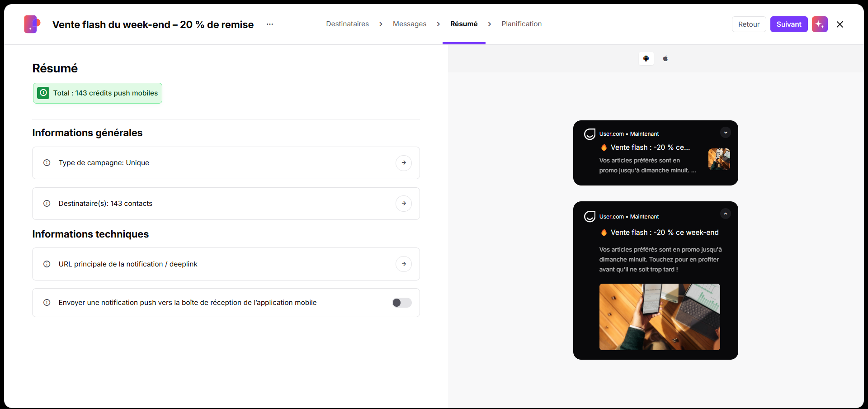Click info icon beside Envoyer une notification
Viewport: 868px width, 409px height.
47,303
